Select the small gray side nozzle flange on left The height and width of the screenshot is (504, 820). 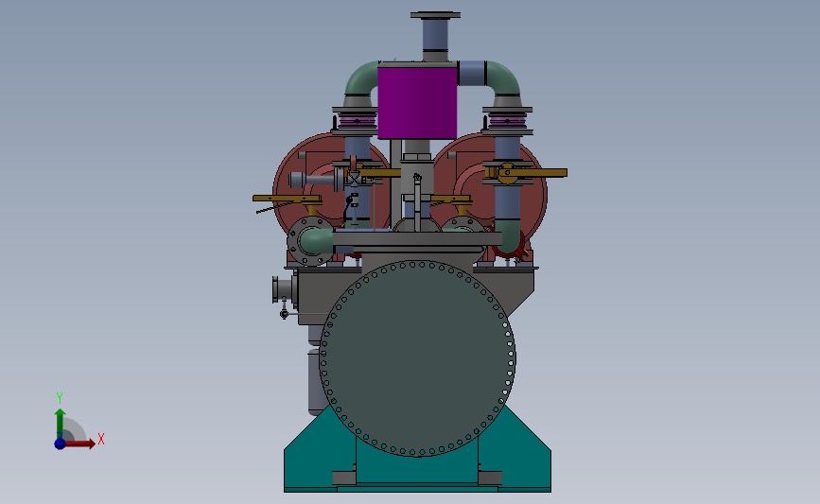[275, 289]
